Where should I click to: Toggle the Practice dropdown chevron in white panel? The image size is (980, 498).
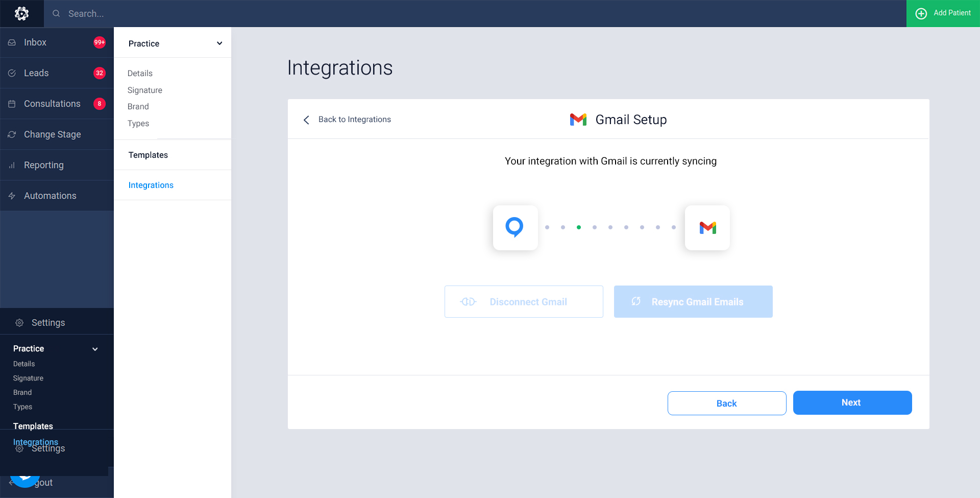click(219, 43)
